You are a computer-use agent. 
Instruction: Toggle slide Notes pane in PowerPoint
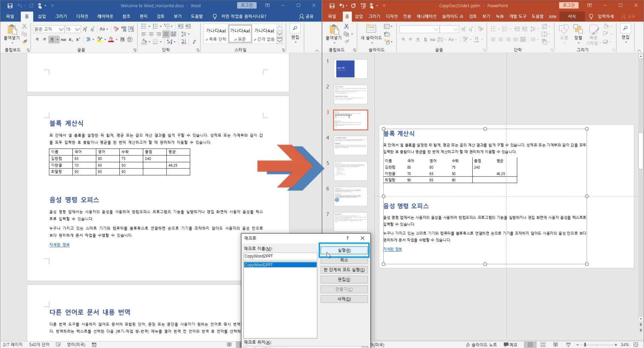click(482, 345)
